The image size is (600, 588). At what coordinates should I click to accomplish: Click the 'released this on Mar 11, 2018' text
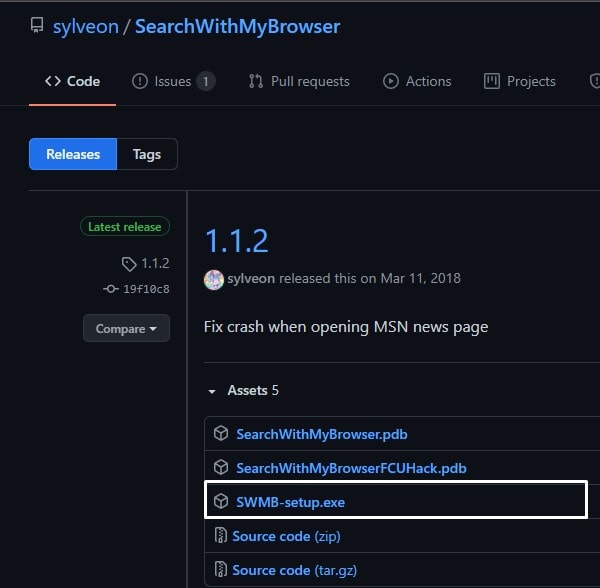[370, 279]
